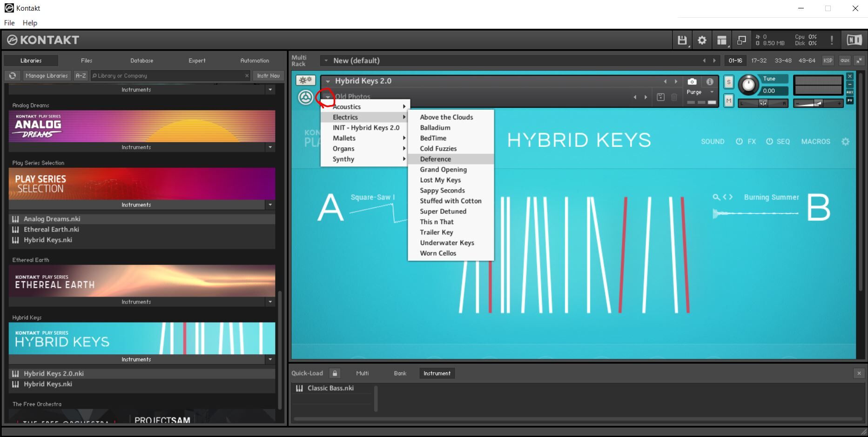This screenshot has width=868, height=437.
Task: Load next multi with Multi Rack right arrow
Action: [x=714, y=60]
